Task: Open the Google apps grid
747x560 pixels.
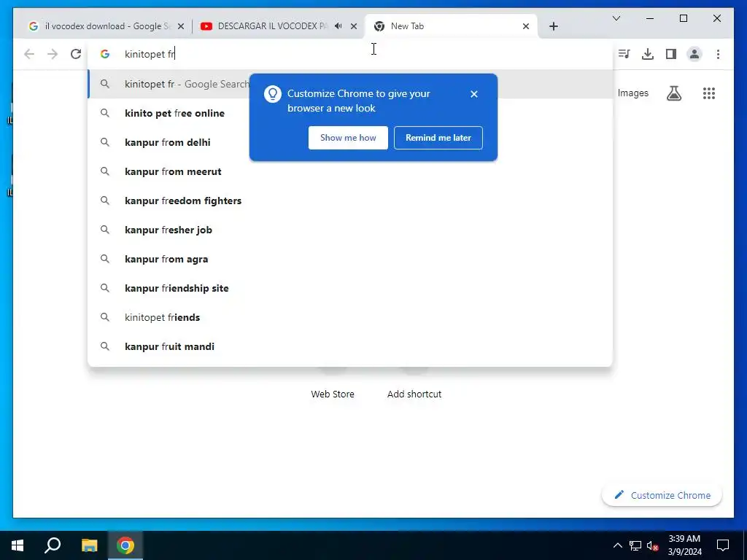Action: tap(709, 93)
